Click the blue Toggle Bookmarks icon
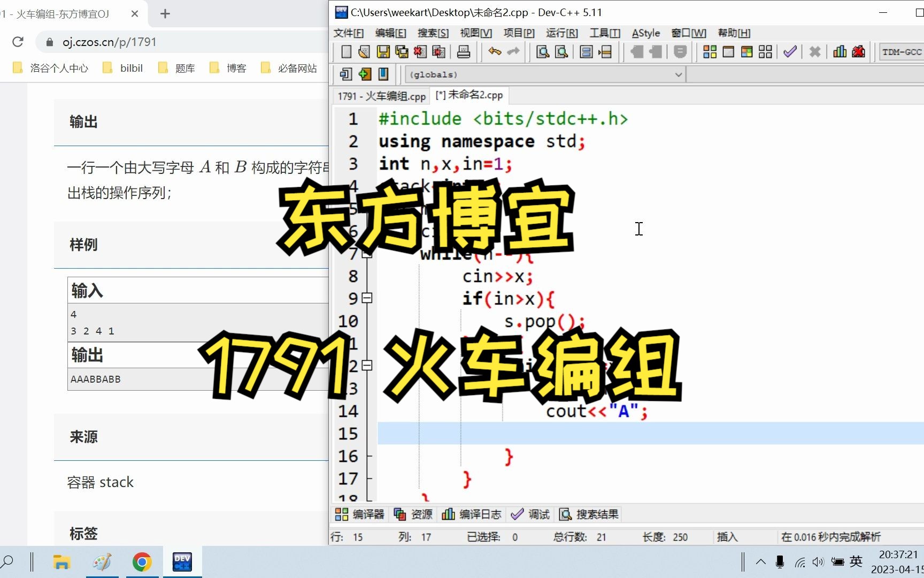 coord(383,74)
